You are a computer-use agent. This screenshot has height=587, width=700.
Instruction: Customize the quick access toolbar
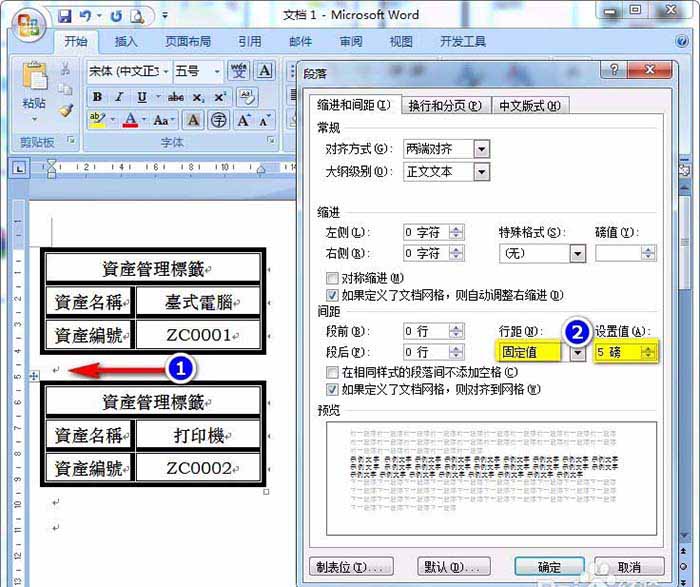click(165, 16)
